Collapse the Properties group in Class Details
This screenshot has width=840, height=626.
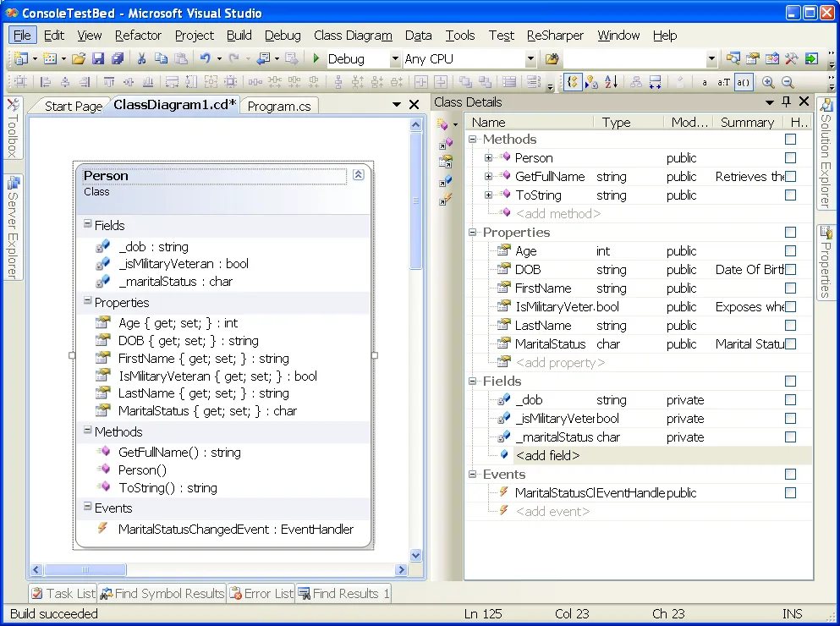pyautogui.click(x=473, y=232)
